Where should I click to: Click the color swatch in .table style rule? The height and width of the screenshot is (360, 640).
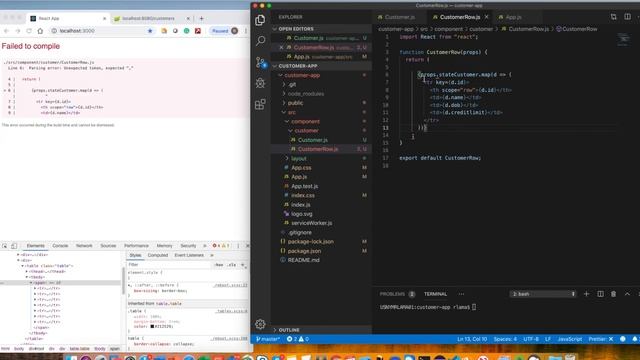(x=152, y=327)
